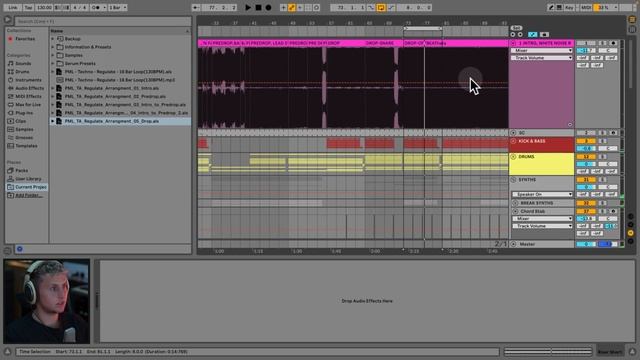Open the Sounds category
This screenshot has height=360, width=640.
coord(23,63)
